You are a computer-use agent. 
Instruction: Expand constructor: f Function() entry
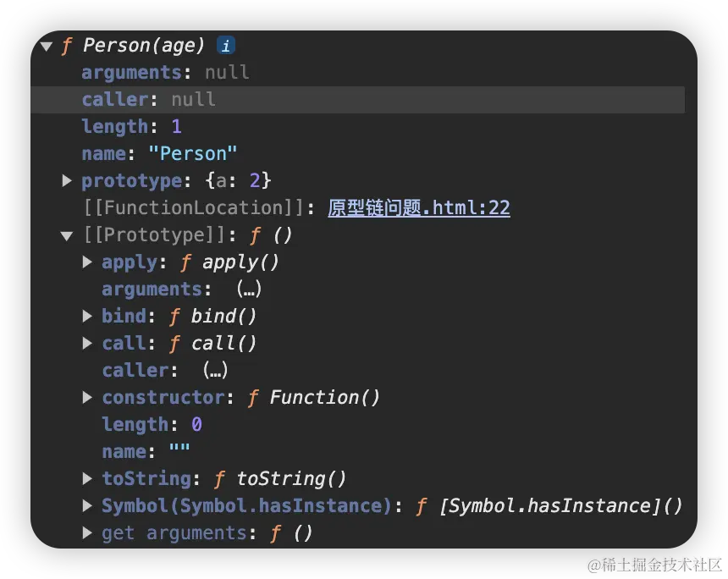[87, 398]
